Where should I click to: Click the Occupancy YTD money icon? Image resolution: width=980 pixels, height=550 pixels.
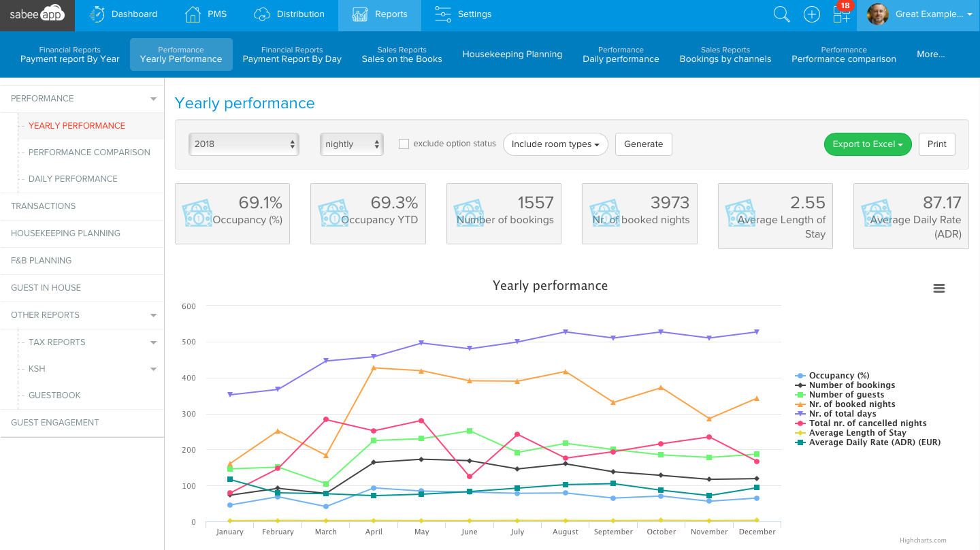pos(333,214)
